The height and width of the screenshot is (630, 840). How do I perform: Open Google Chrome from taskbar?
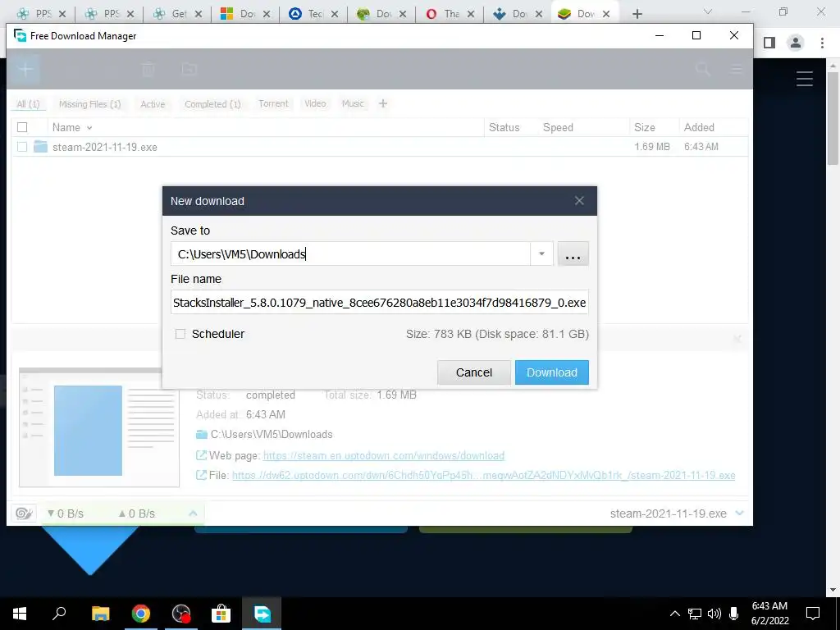pyautogui.click(x=141, y=614)
